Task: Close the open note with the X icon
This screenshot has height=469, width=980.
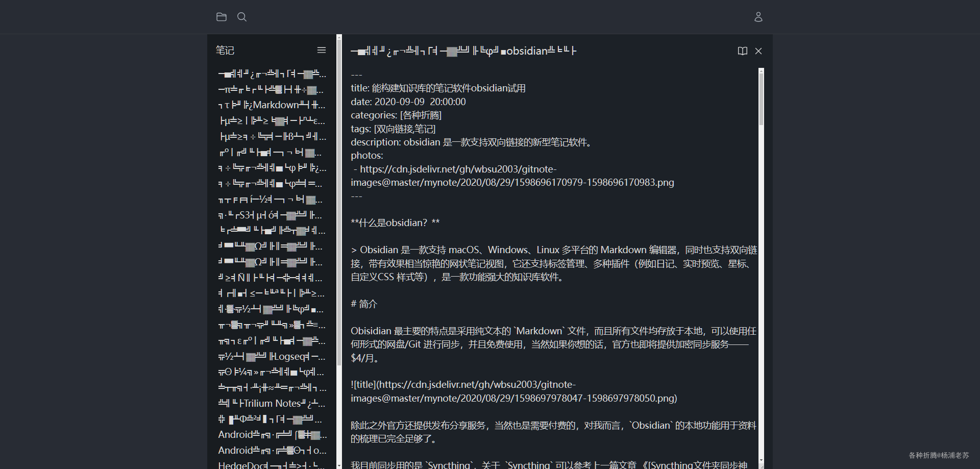Action: (x=758, y=51)
